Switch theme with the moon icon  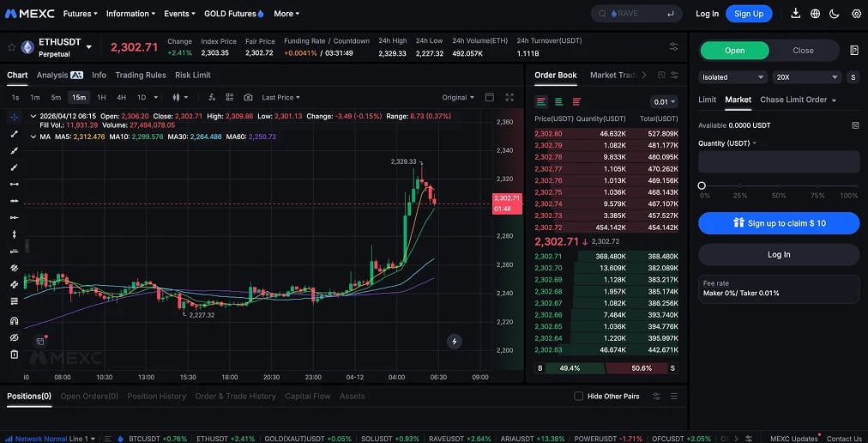click(x=835, y=13)
